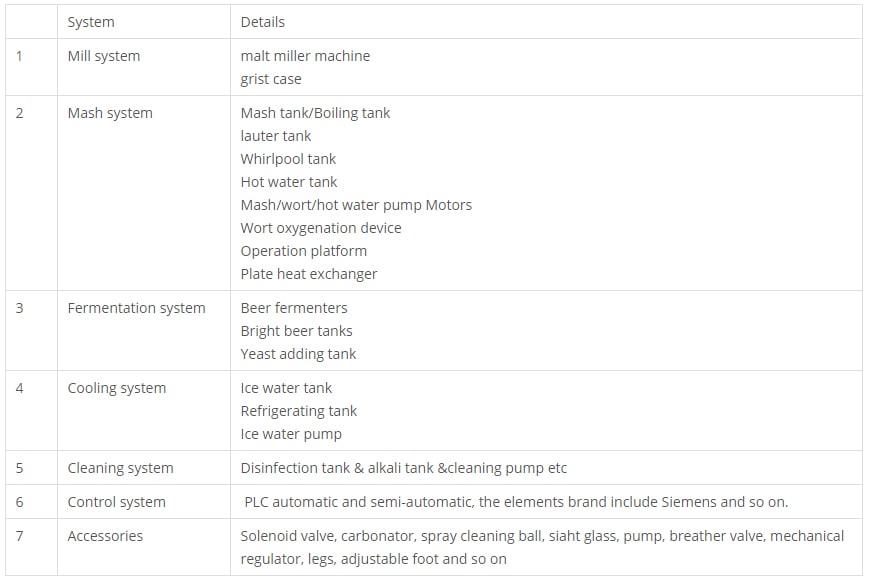Click the "System" column header
This screenshot has width=869, height=581.
(x=91, y=22)
